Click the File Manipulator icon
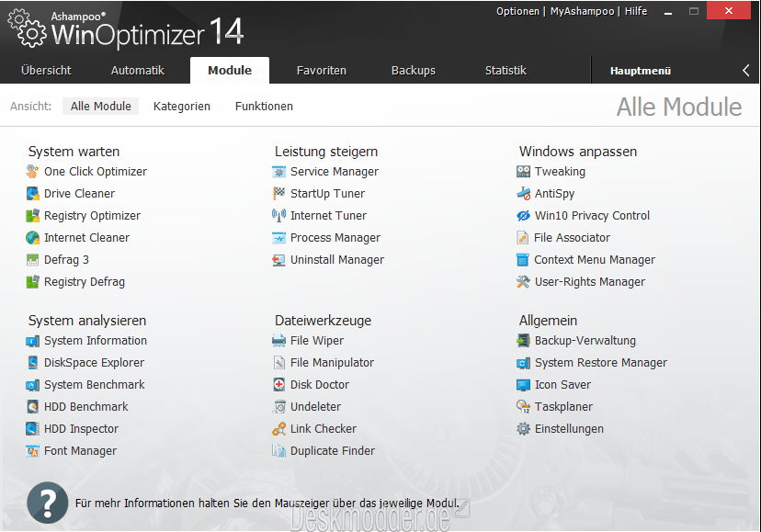This screenshot has height=532, width=761. tap(278, 363)
